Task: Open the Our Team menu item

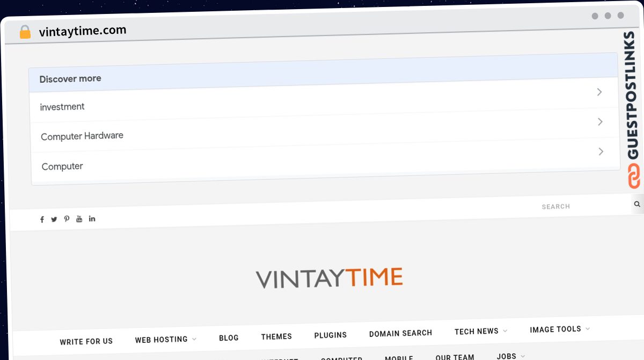Action: tap(455, 357)
